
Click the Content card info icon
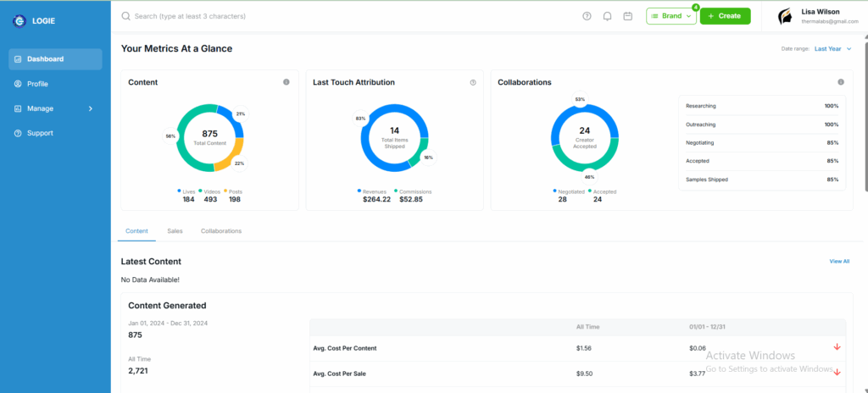pos(286,82)
